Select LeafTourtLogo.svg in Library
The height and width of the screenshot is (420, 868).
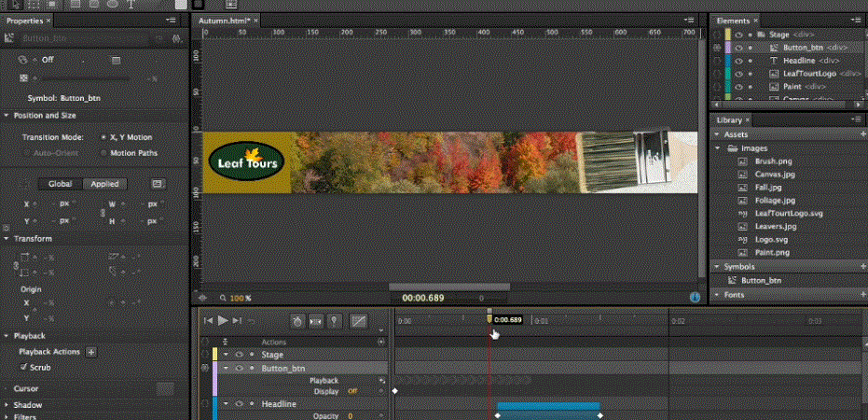[789, 214]
